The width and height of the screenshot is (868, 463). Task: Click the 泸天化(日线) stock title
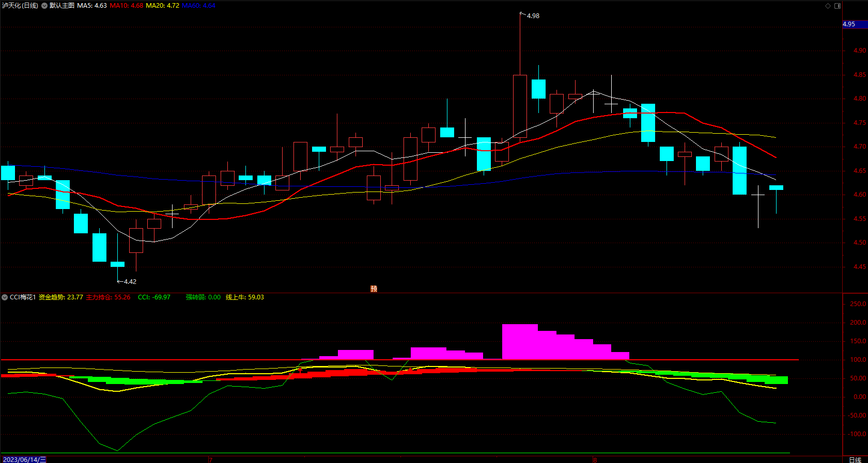(x=20, y=6)
